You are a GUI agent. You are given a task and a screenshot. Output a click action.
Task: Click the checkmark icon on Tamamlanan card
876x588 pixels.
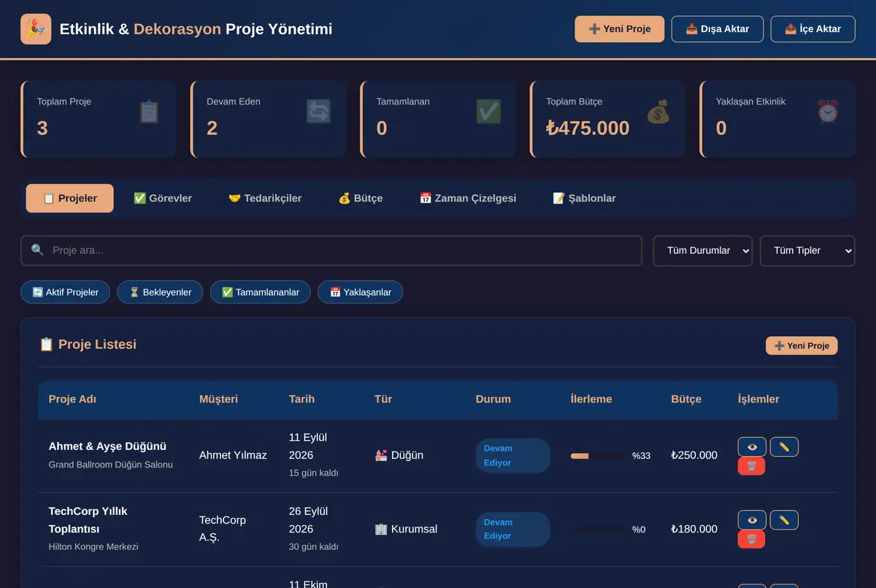(x=488, y=112)
